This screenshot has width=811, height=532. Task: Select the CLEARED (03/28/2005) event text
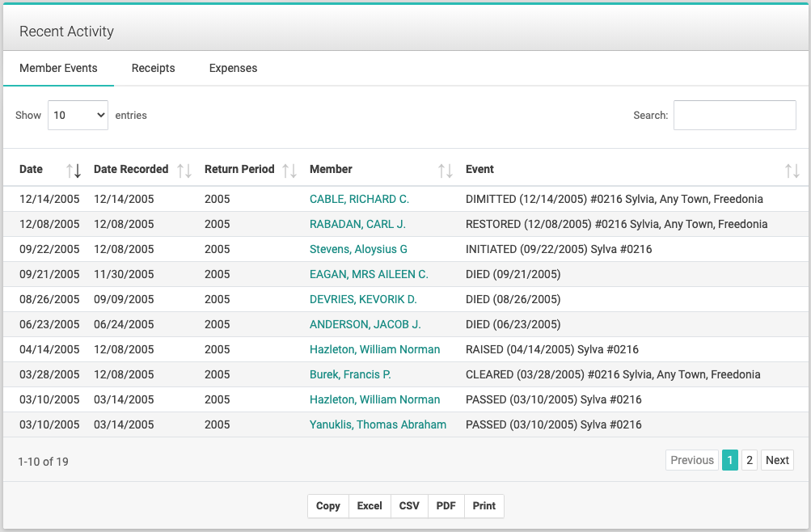pos(613,375)
